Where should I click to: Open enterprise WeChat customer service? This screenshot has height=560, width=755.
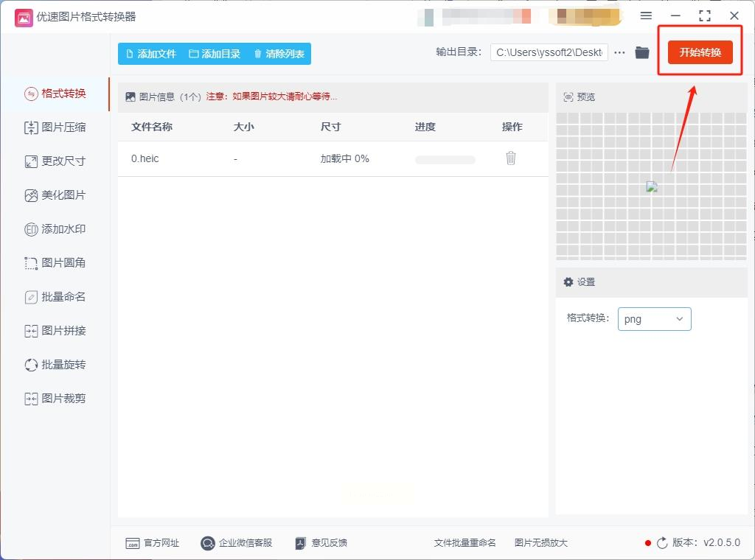coord(237,542)
